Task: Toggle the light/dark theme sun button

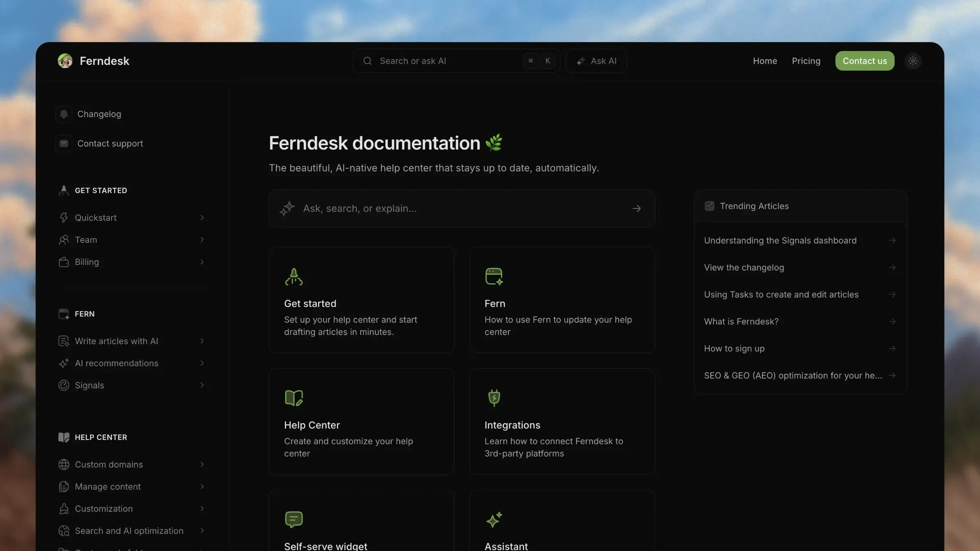Action: [x=913, y=61]
